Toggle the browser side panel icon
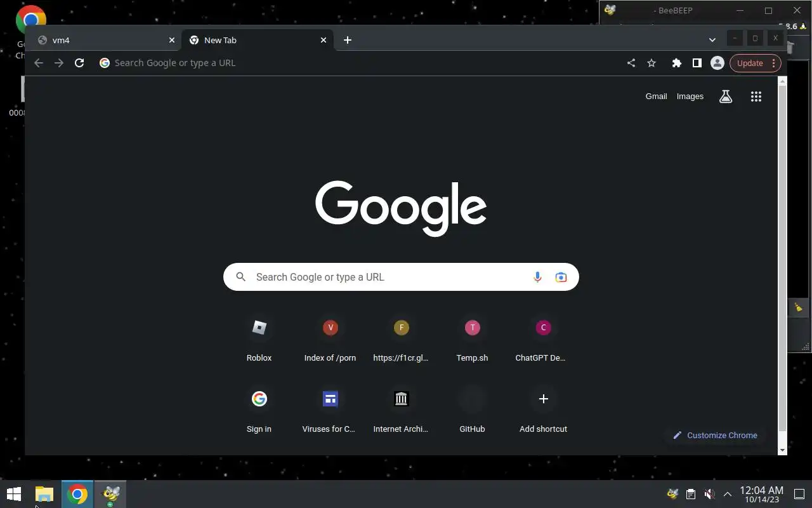This screenshot has height=508, width=812. tap(697, 63)
